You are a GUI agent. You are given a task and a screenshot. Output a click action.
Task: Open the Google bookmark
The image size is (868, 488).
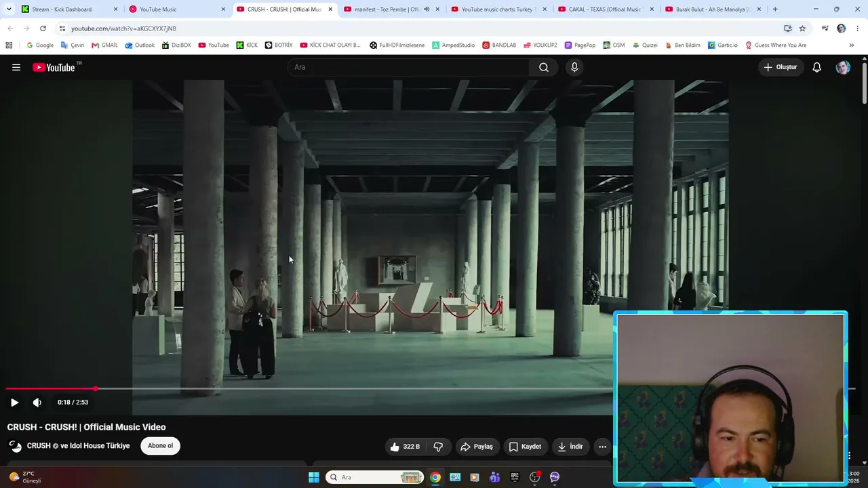click(x=40, y=45)
